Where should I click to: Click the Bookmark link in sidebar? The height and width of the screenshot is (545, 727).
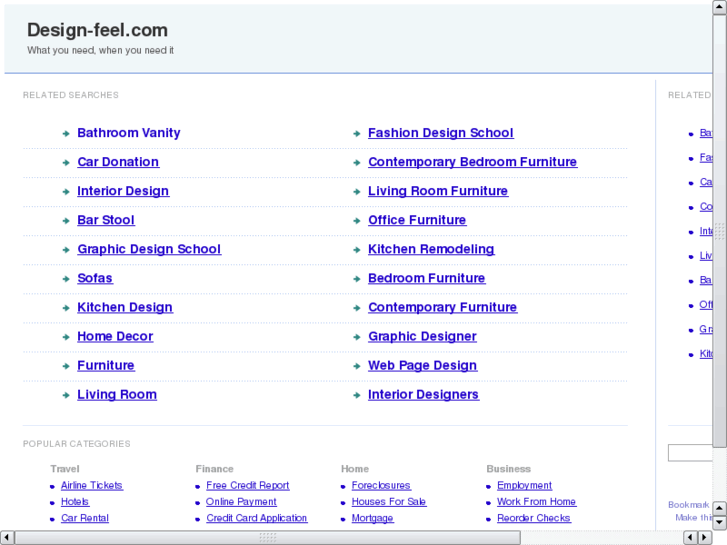(x=689, y=505)
